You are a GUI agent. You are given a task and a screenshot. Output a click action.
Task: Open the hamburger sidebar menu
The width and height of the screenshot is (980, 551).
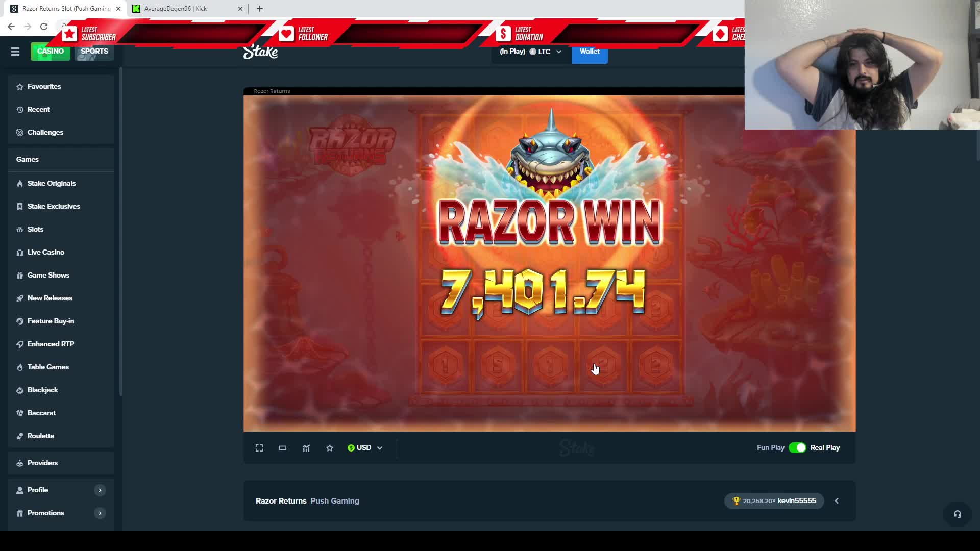tap(15, 52)
